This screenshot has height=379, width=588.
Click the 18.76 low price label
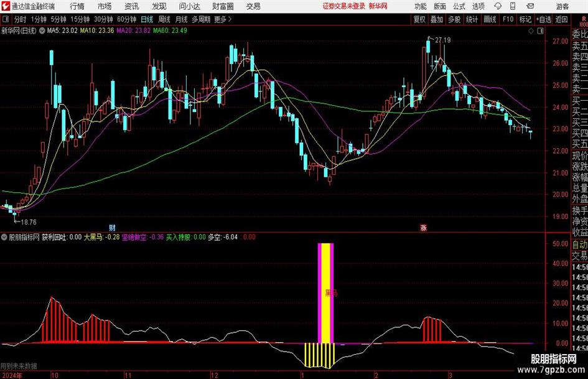tap(29, 222)
